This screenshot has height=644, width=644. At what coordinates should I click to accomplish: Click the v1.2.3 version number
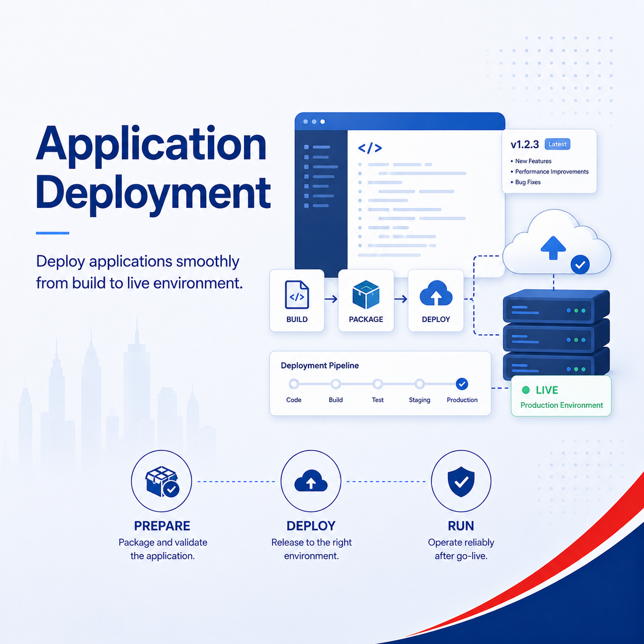point(525,145)
